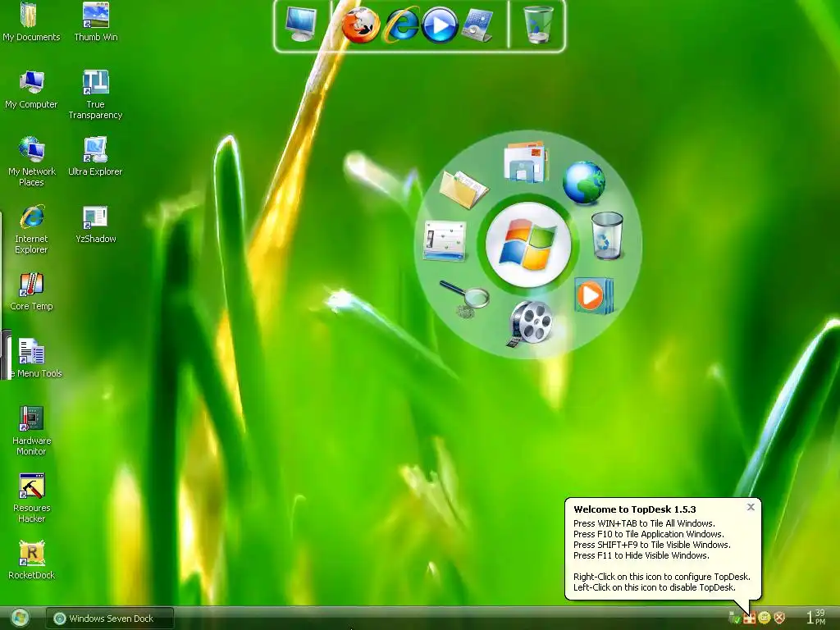This screenshot has height=630, width=840.
Task: Open the Resoures Hacker shortcut
Action: (31, 498)
